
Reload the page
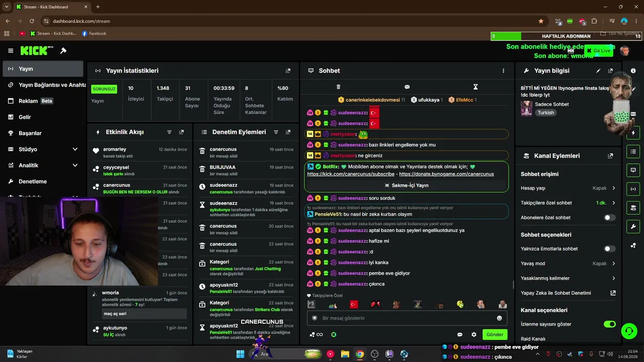tap(32, 21)
